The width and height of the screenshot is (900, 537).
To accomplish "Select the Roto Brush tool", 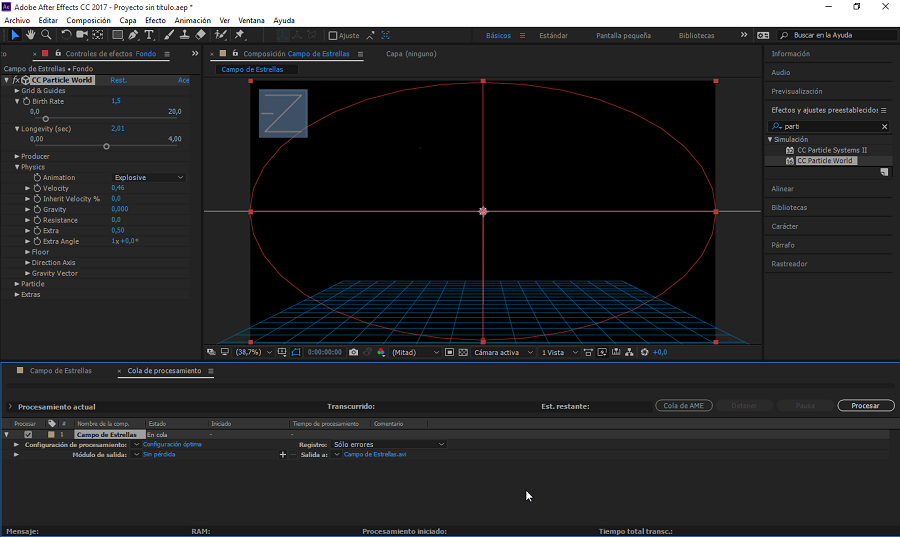I will (x=220, y=35).
